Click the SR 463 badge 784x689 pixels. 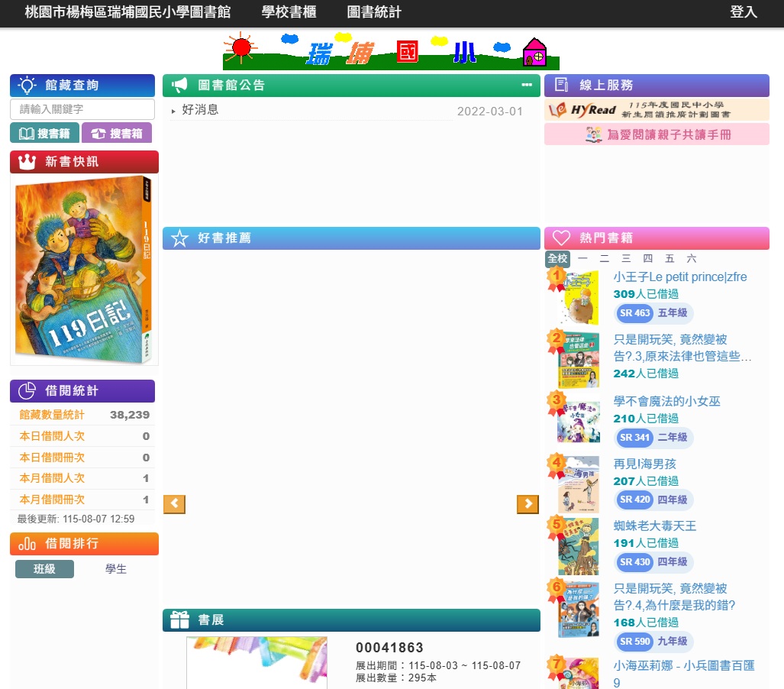634,313
